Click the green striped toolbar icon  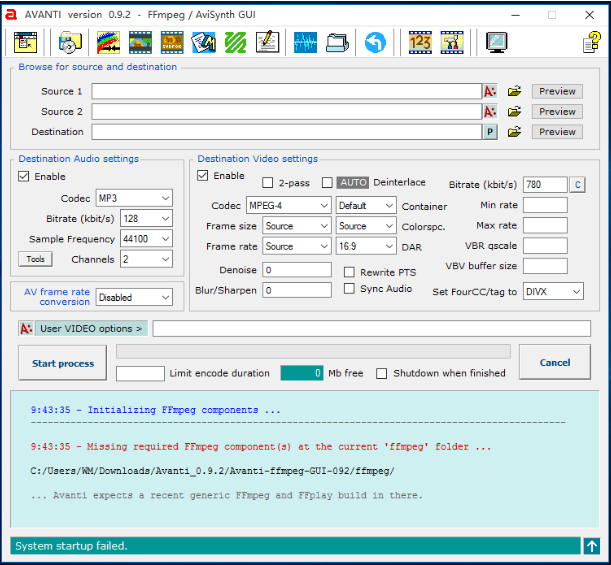235,42
